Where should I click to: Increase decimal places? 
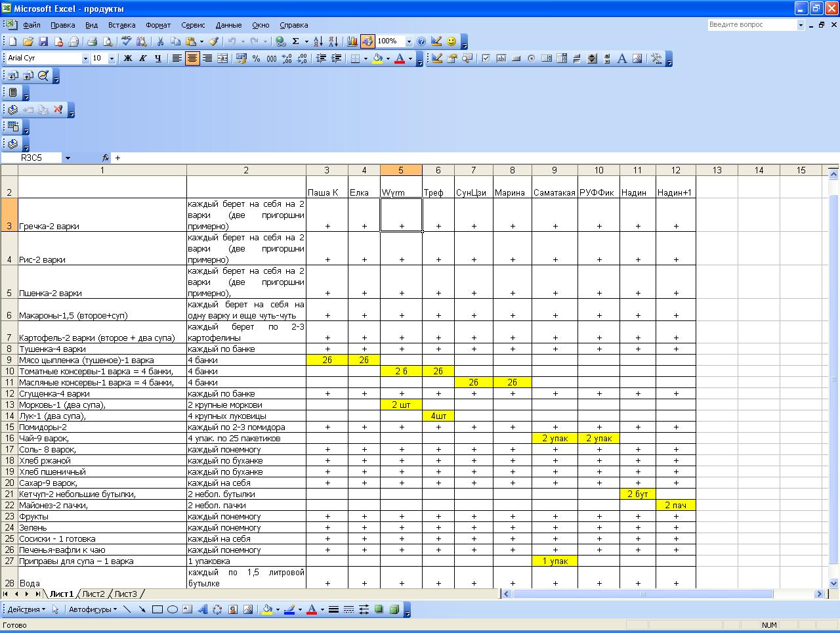click(287, 58)
